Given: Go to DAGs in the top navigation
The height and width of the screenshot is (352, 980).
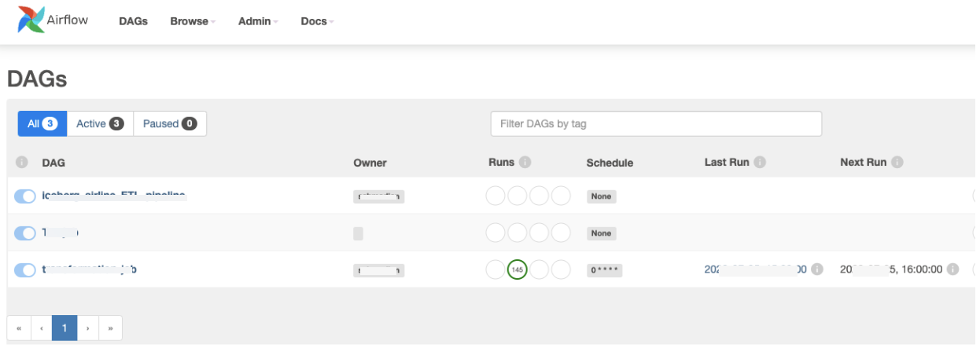Looking at the screenshot, I should click(134, 21).
